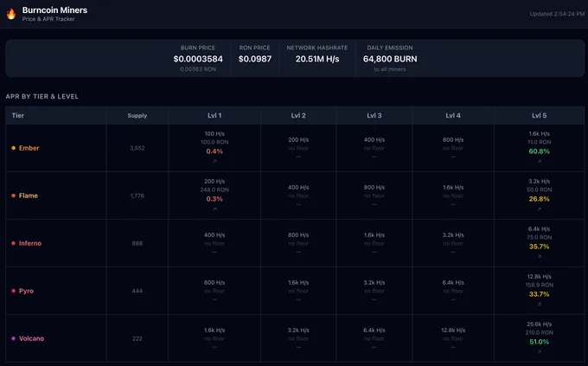This screenshot has height=366, width=588.
Task: Click the 248.0 RON floor price
Action: coord(214,190)
